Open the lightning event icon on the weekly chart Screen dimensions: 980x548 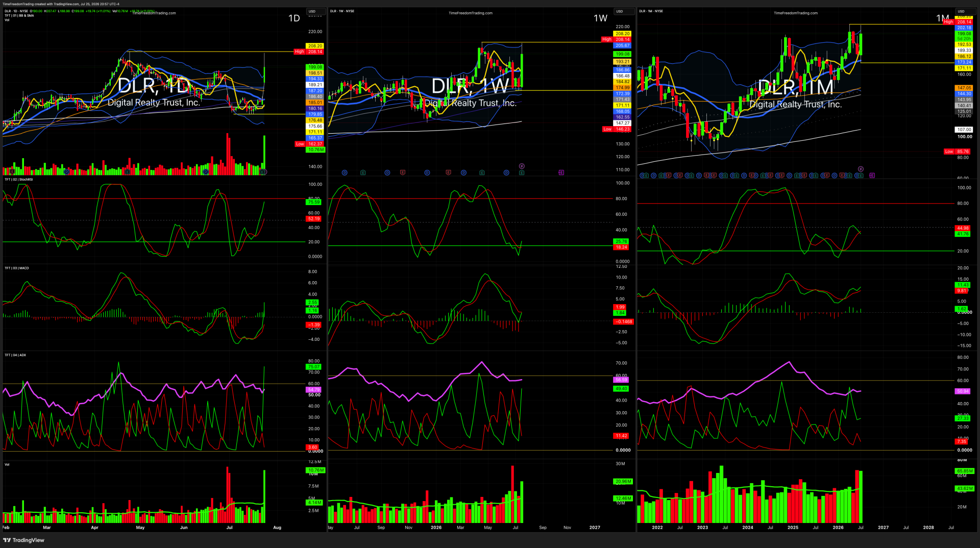pos(522,166)
